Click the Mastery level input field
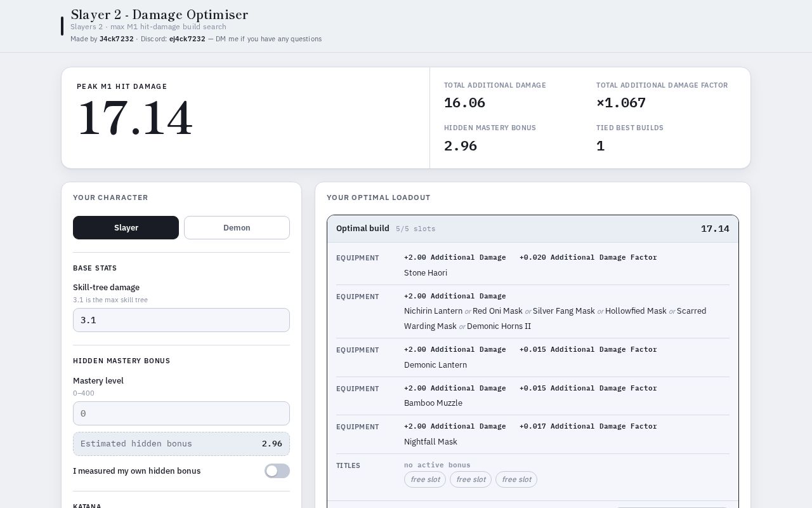 coord(181,413)
